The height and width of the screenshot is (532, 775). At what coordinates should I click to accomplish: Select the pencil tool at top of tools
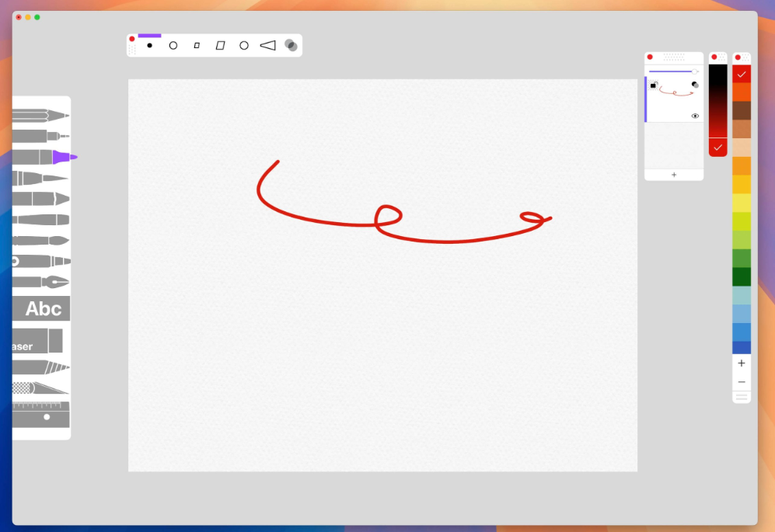tap(40, 116)
